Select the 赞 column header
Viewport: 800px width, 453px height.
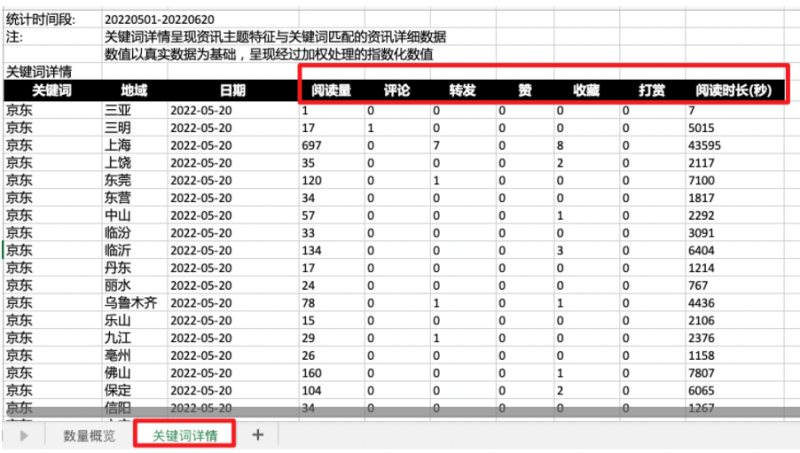click(524, 91)
